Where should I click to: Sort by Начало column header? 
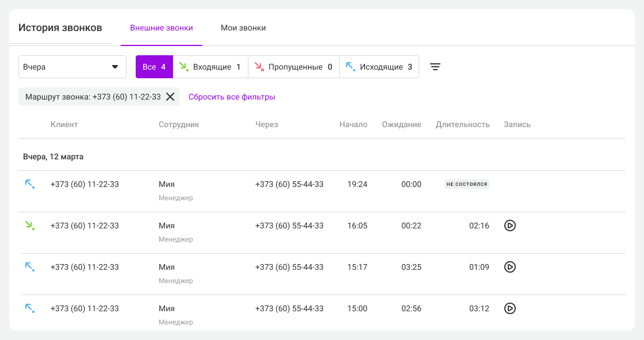[x=353, y=124]
